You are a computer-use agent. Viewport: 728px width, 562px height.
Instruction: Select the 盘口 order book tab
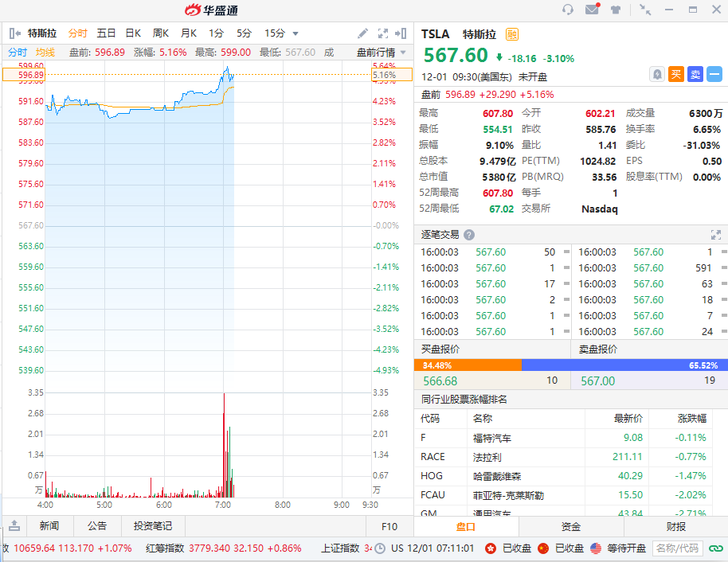point(466,527)
